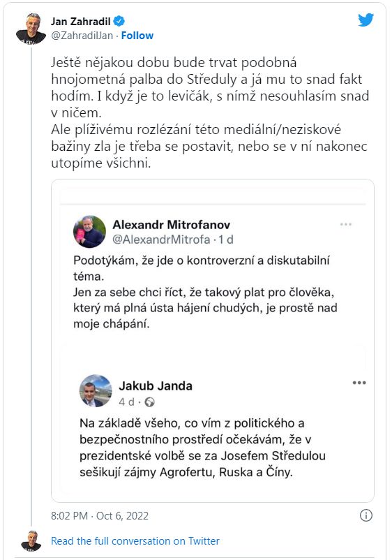The height and width of the screenshot is (560, 392).
Task: Open more options on Jakub Janda's post
Action: [359, 383]
